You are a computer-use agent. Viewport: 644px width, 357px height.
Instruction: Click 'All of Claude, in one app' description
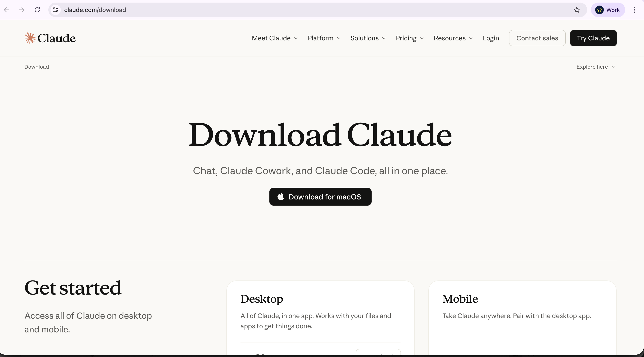tap(316, 321)
